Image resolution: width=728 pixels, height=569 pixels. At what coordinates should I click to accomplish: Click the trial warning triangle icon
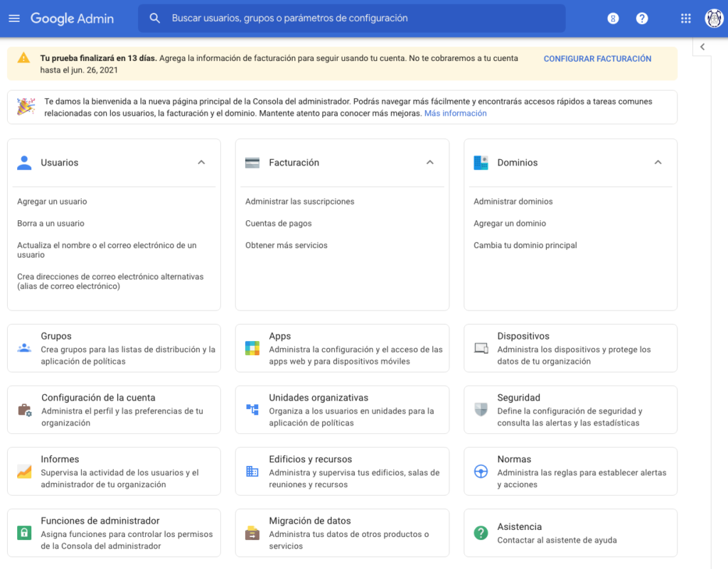pos(23,58)
